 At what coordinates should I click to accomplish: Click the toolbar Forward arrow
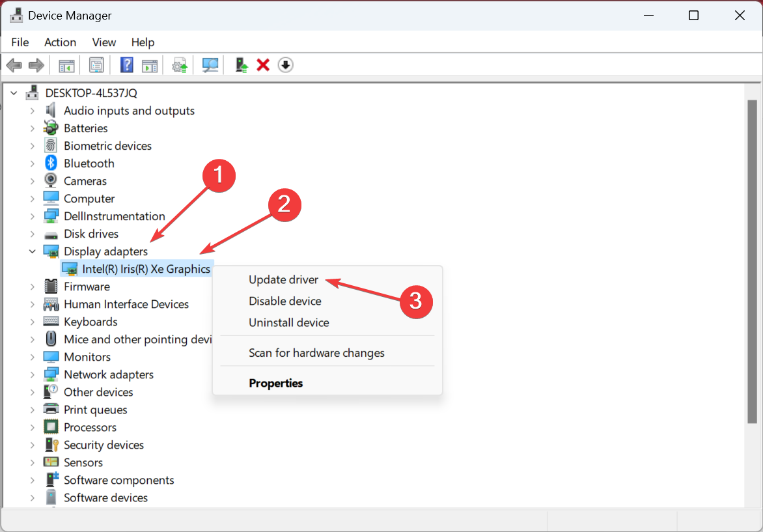point(36,64)
